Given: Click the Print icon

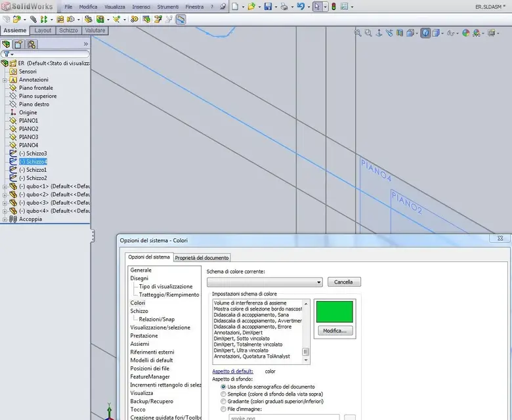Looking at the screenshot, I should (x=284, y=7).
